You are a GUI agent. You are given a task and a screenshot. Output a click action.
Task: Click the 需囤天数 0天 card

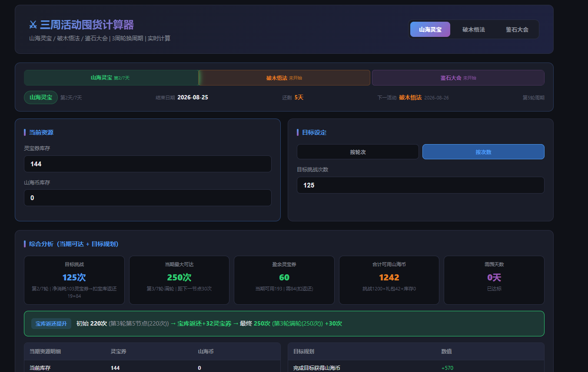pos(494,280)
